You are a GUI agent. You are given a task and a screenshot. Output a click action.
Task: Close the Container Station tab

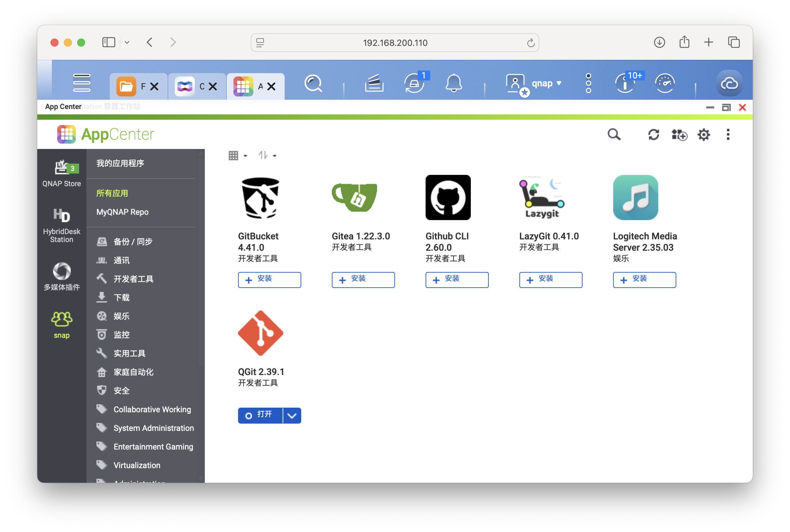pyautogui.click(x=213, y=86)
